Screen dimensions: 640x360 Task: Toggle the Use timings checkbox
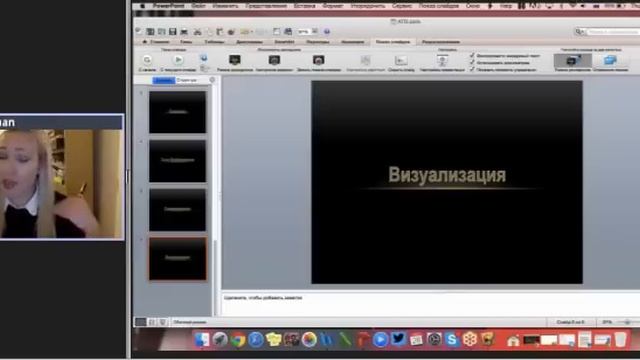coord(472,62)
